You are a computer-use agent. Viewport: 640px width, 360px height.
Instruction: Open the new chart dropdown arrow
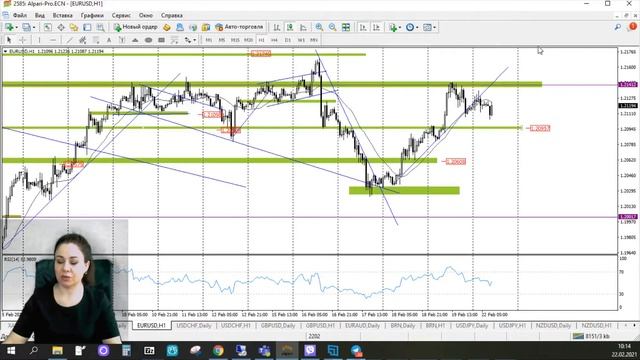(16, 27)
